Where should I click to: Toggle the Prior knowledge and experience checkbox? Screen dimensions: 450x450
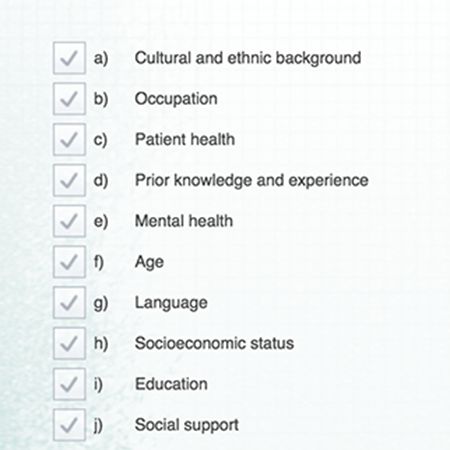pos(69,180)
